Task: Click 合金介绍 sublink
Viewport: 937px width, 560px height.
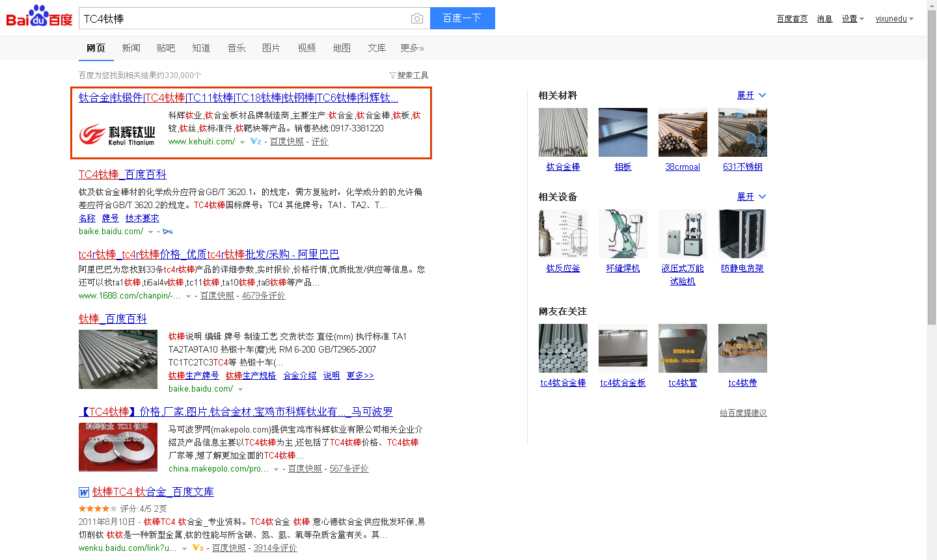Action: [x=300, y=376]
